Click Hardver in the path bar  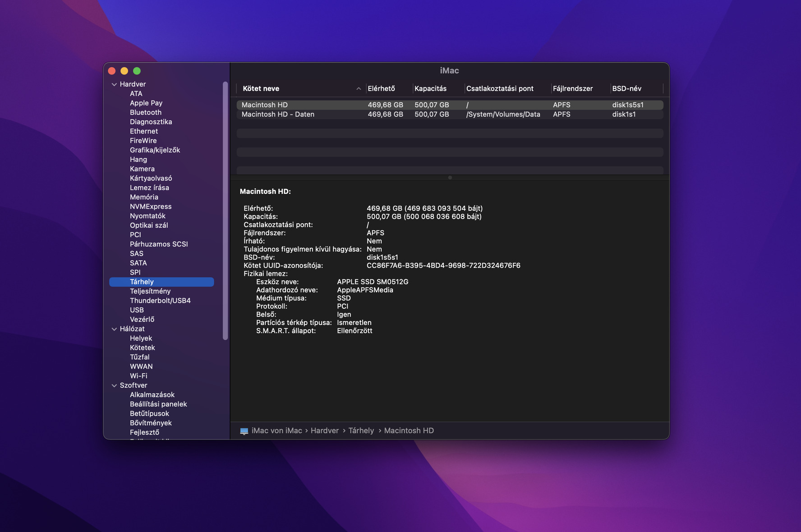point(325,431)
